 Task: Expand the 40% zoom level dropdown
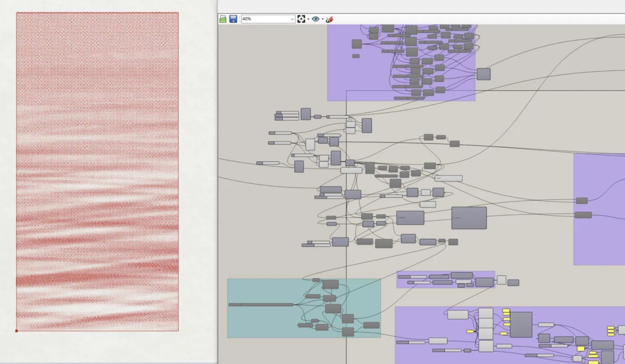coord(292,19)
